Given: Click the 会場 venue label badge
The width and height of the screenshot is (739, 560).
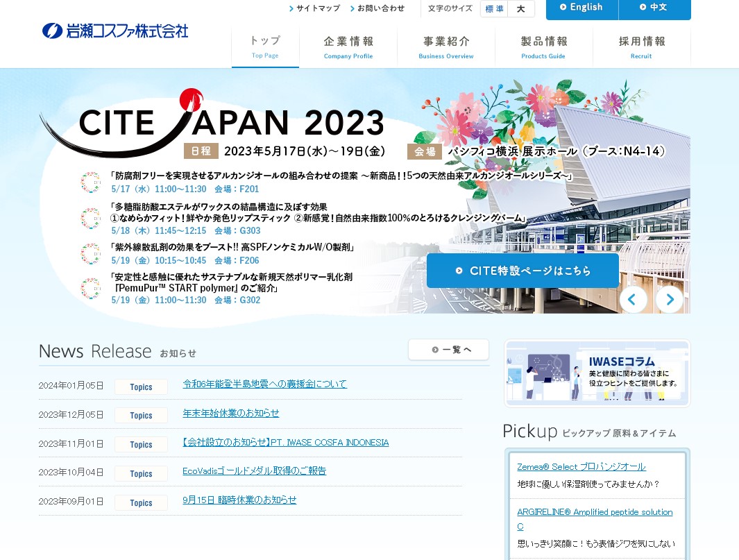Looking at the screenshot, I should pyautogui.click(x=425, y=151).
